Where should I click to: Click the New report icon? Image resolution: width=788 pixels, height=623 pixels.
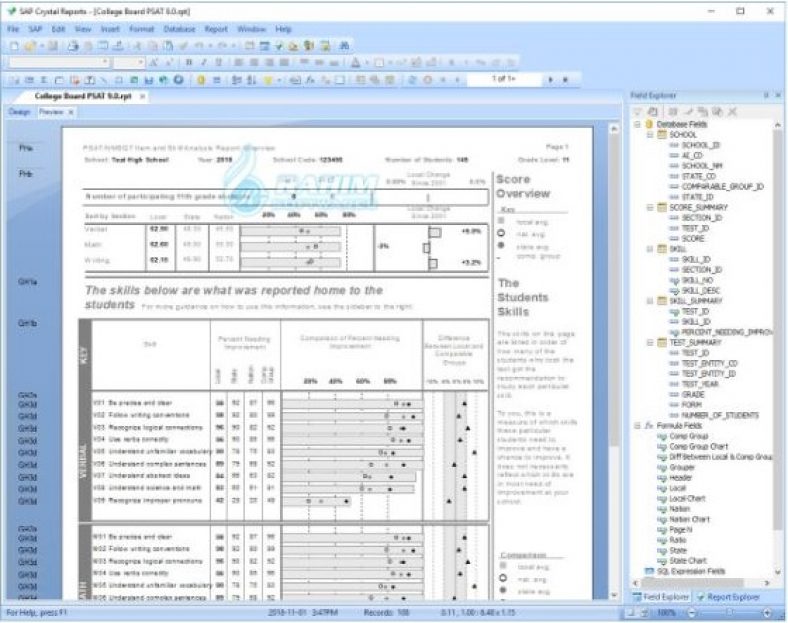(14, 46)
